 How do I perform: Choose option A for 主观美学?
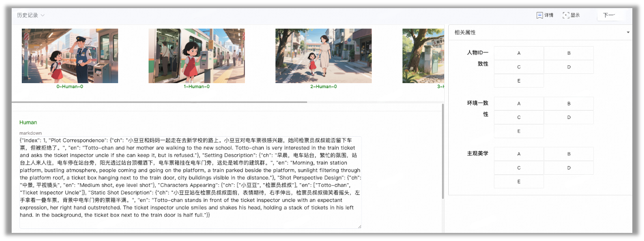(519, 154)
